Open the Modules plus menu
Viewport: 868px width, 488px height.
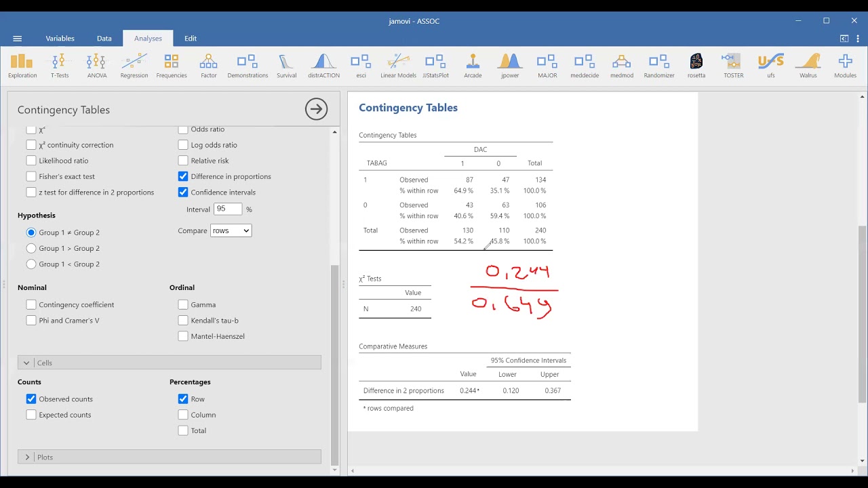pos(845,66)
